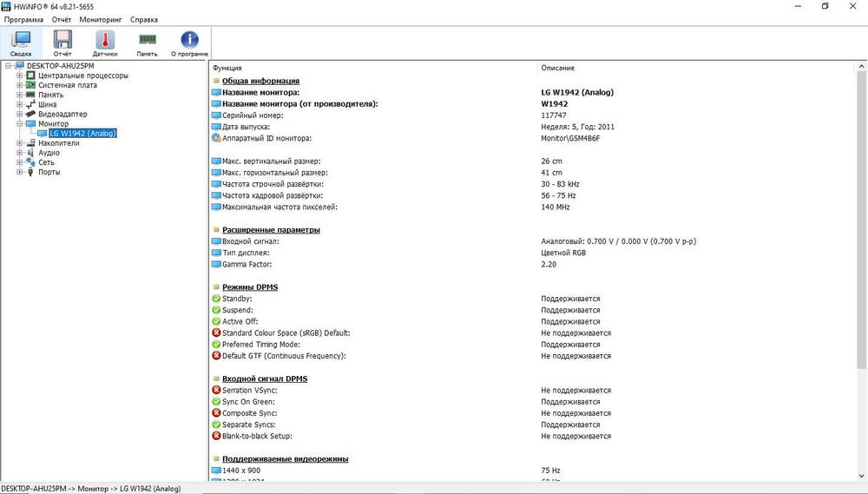Click red cross icon beside Blank-to-black Setup
868x494 pixels.
click(x=216, y=436)
